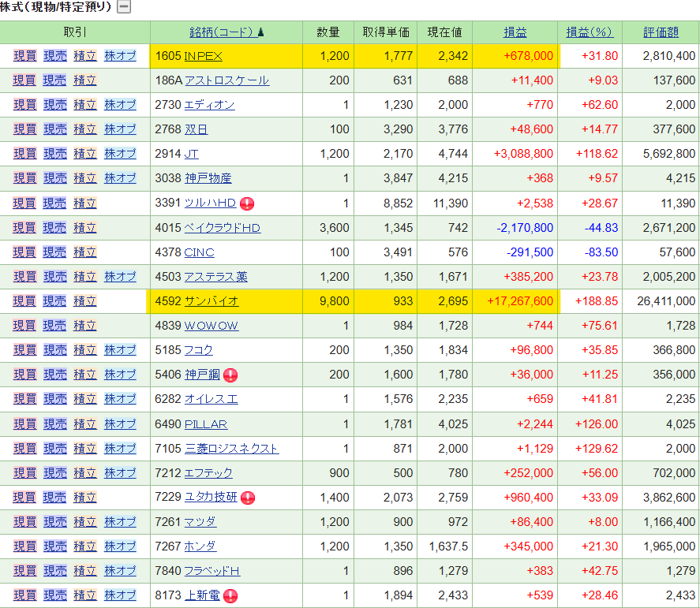This screenshot has height=608, width=700.
Task: Click 積立 in the サンバイオ row
Action: pos(84,301)
